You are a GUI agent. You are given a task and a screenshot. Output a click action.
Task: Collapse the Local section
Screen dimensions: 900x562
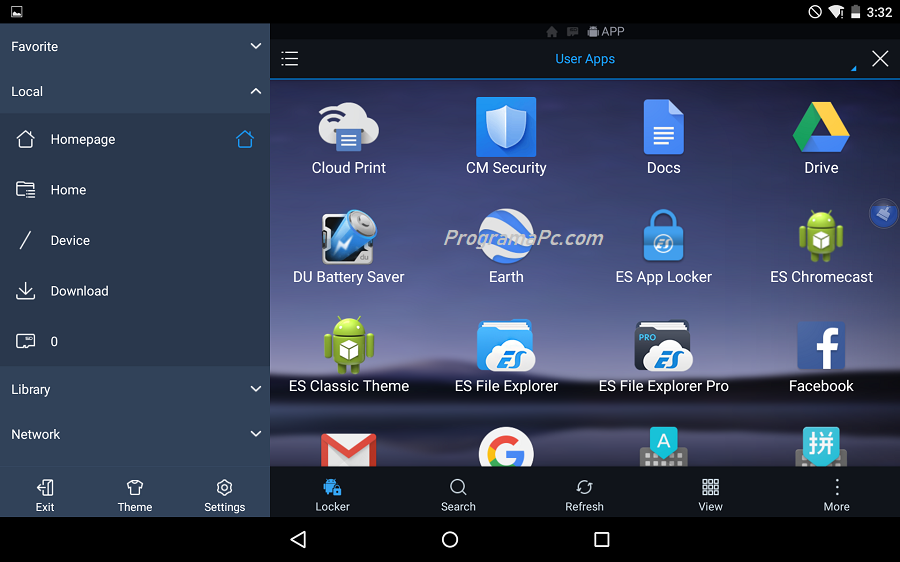pyautogui.click(x=256, y=91)
